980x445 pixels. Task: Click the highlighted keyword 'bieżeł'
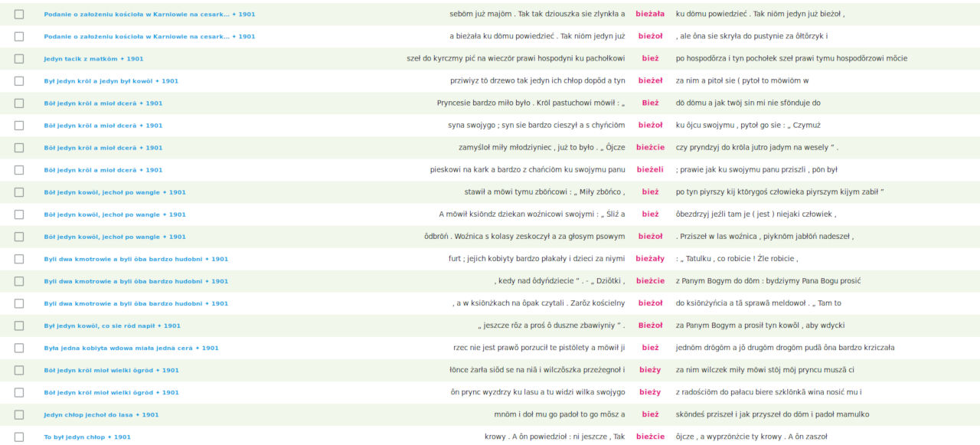pos(650,80)
